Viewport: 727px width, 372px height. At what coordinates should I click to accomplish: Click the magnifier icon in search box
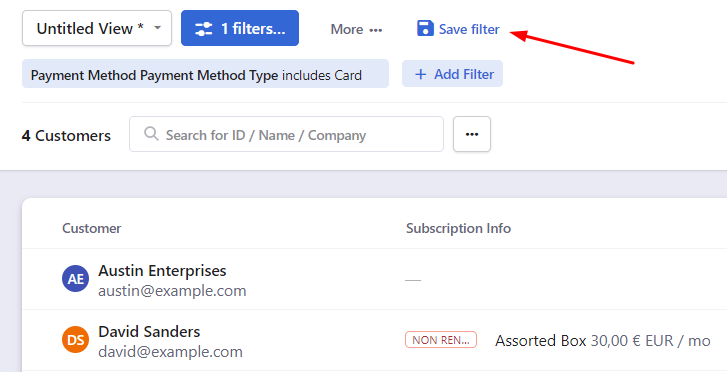151,134
